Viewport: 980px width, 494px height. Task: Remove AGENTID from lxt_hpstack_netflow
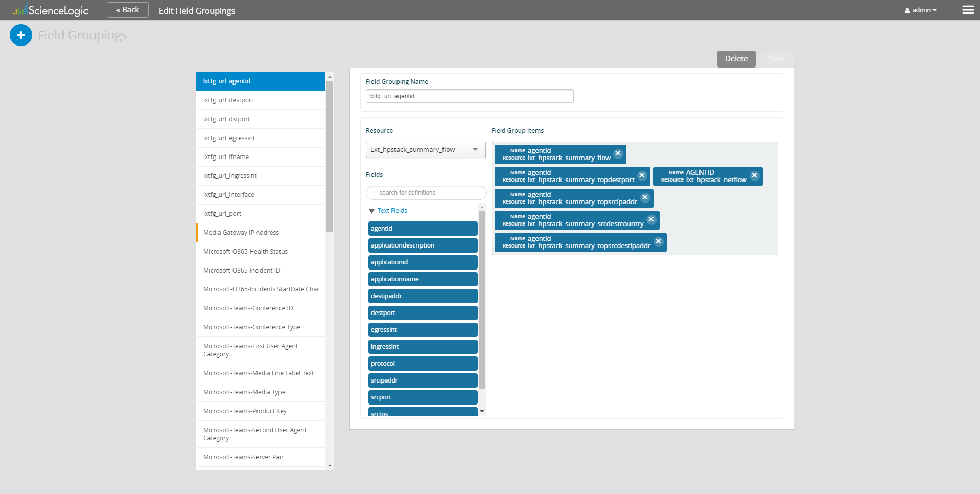[754, 175]
